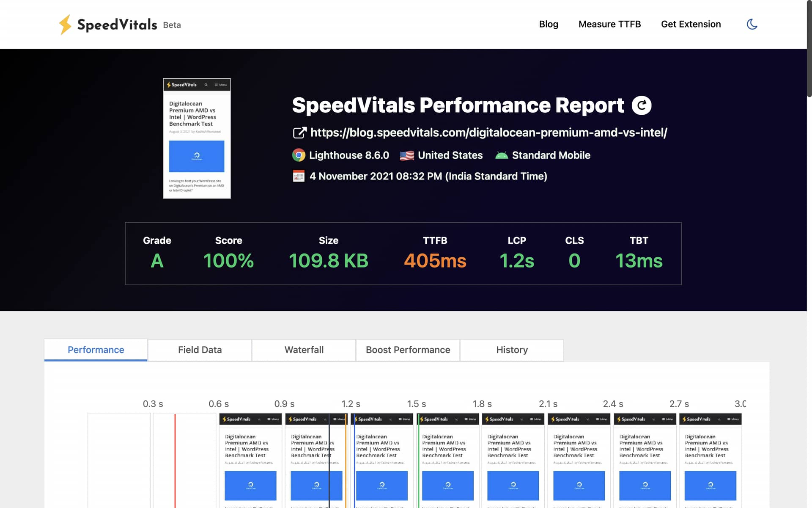Click the webpage thumbnail preview image
This screenshot has height=508, width=812.
[x=196, y=138]
